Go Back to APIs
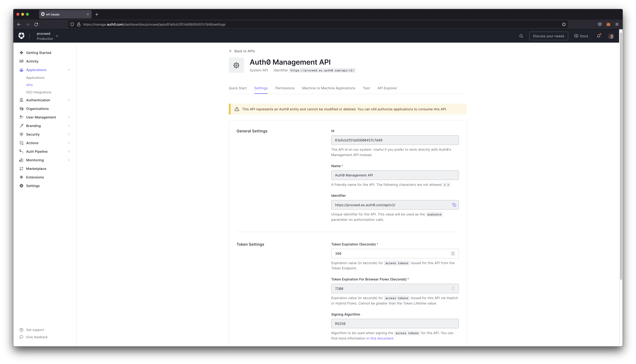This screenshot has height=364, width=636. tap(242, 51)
